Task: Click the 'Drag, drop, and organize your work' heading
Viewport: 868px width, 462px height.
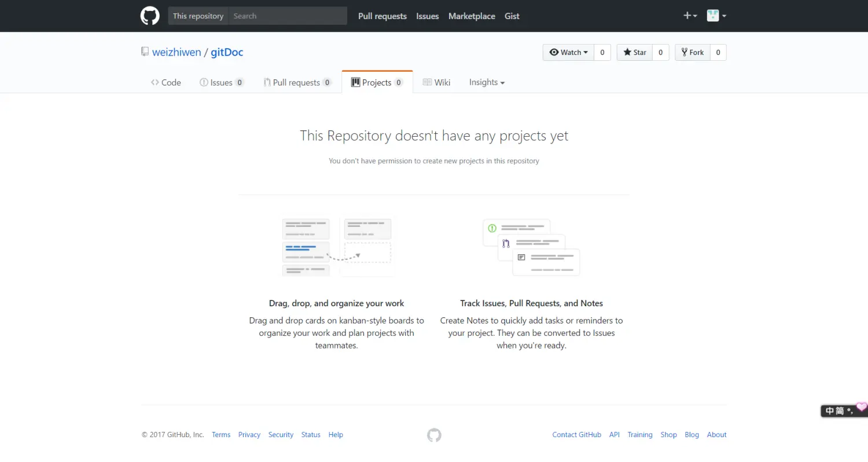Action: [337, 303]
